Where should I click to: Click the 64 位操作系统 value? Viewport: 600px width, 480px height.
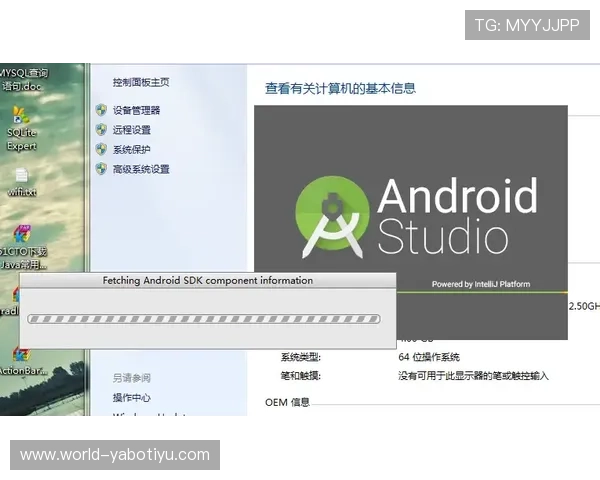429,357
